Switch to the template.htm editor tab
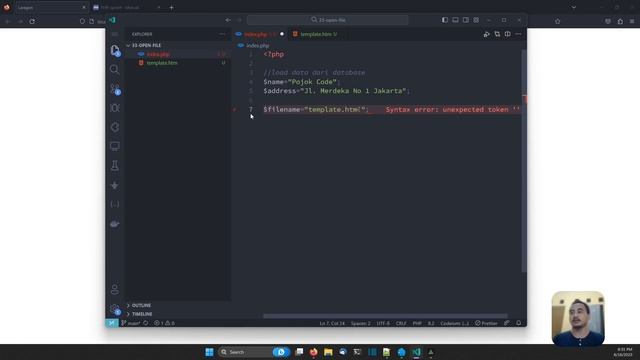The width and height of the screenshot is (640, 360). pyautogui.click(x=315, y=34)
